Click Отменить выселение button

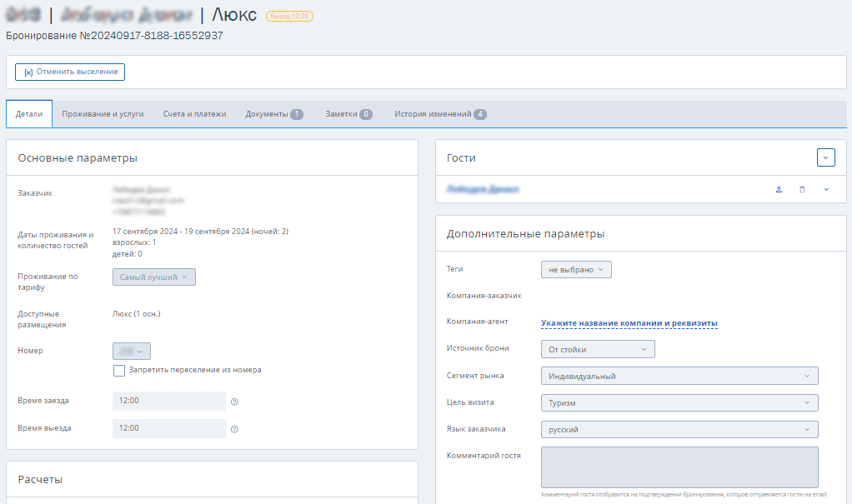pos(70,72)
